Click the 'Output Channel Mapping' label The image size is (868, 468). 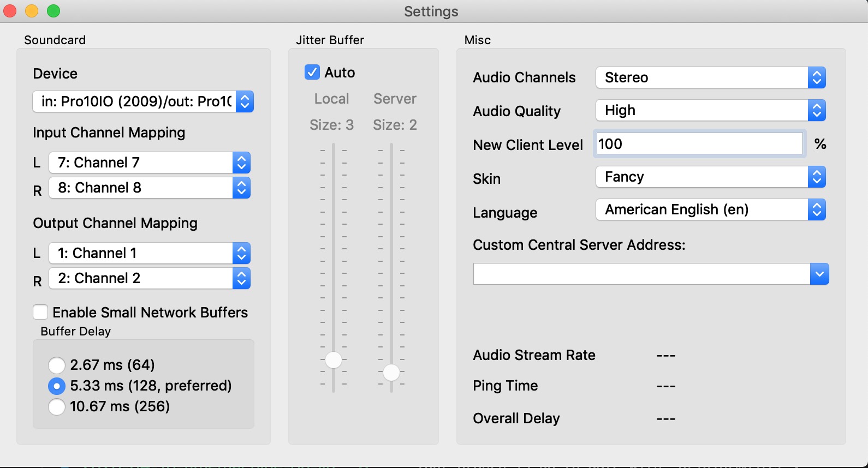pyautogui.click(x=115, y=223)
